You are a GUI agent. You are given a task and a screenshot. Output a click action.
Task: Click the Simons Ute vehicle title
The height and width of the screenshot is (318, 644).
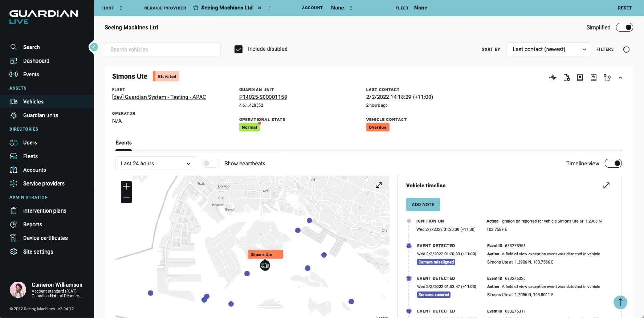coord(130,76)
